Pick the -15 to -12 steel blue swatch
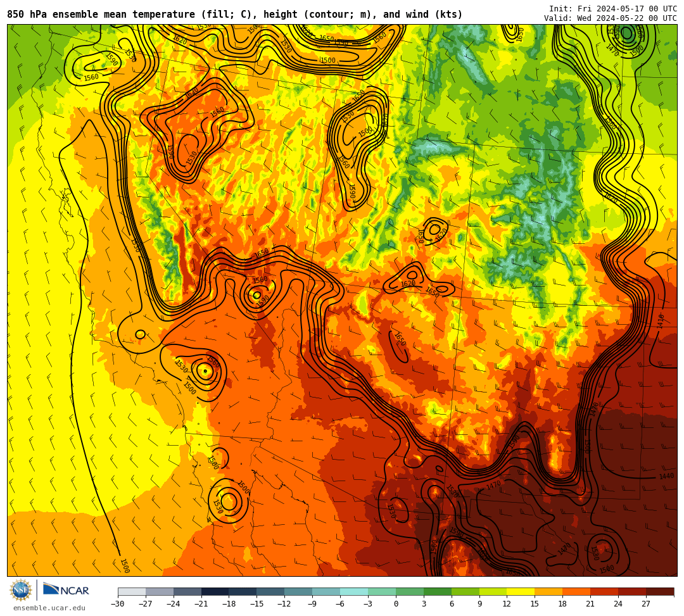The height and width of the screenshot is (616, 684). coord(271,591)
